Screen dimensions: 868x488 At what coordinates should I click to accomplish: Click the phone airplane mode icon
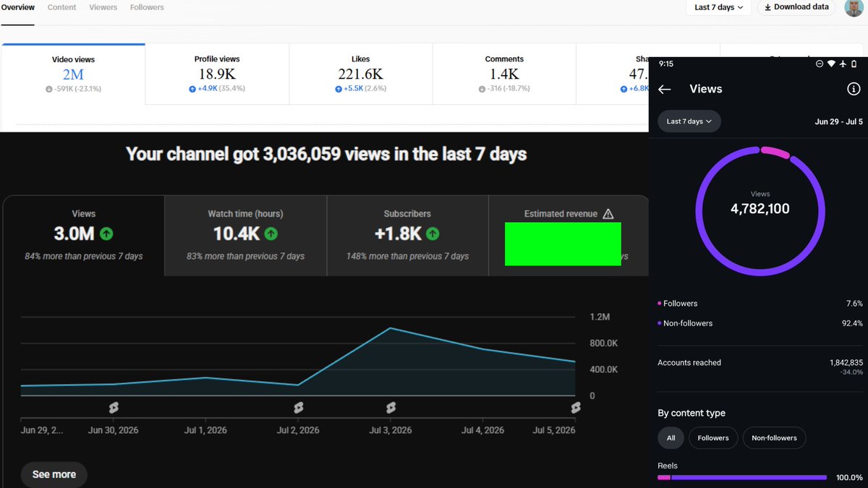tap(843, 64)
